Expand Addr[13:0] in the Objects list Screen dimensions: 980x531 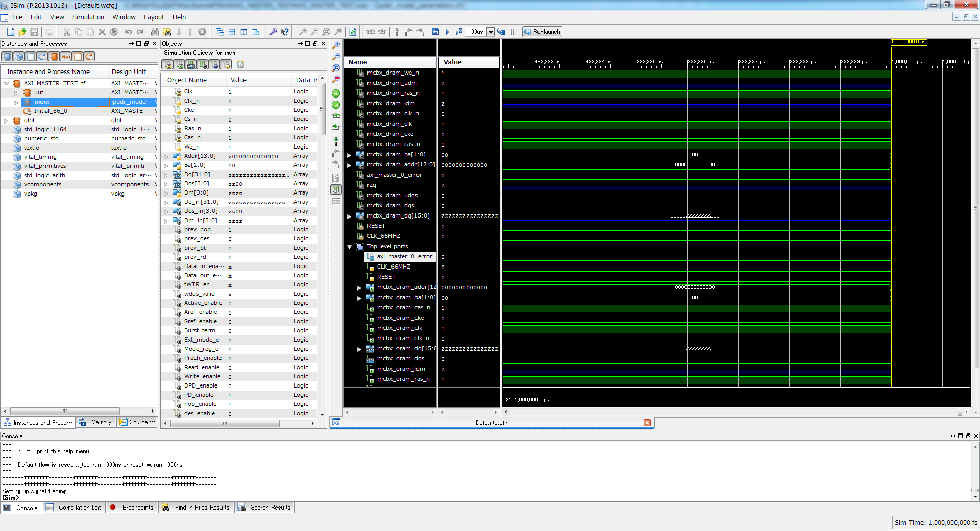coord(166,157)
